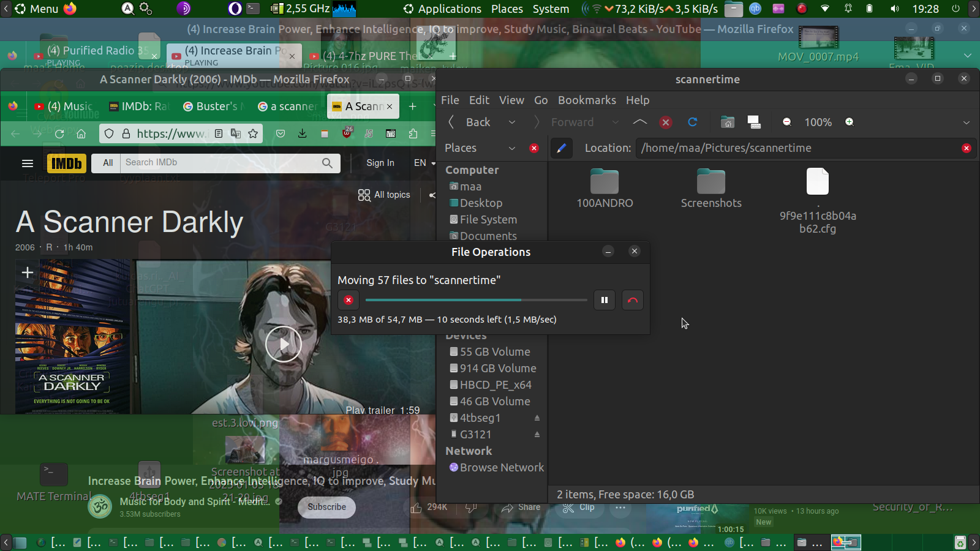Subscribe to the YouTube channel
Screen dimensions: 980x551
(326, 508)
